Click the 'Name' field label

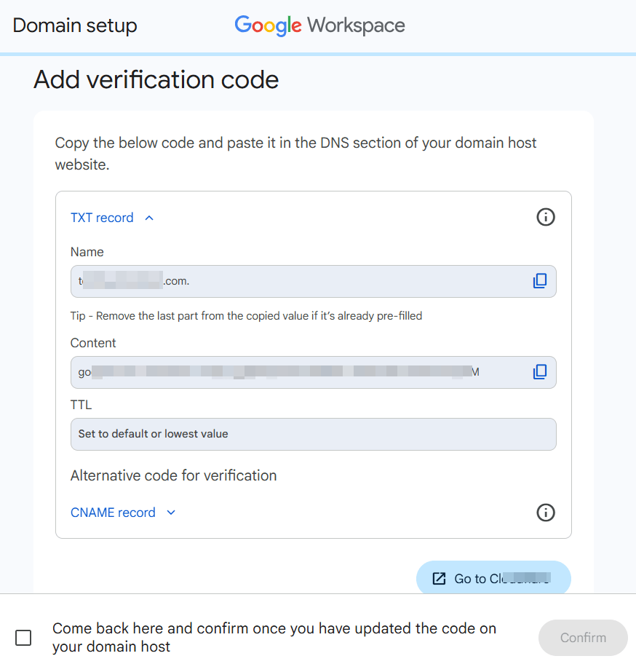(87, 252)
